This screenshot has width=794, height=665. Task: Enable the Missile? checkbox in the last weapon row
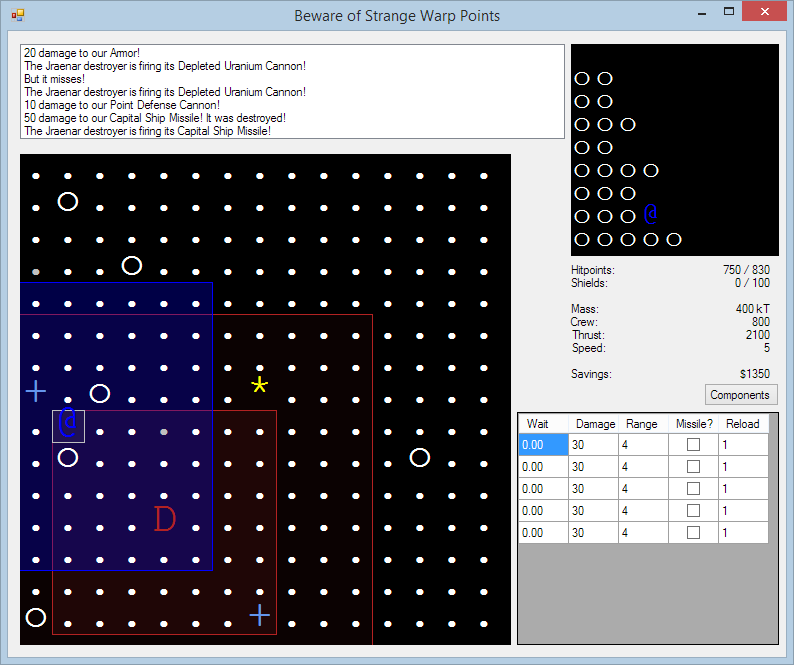(x=693, y=533)
